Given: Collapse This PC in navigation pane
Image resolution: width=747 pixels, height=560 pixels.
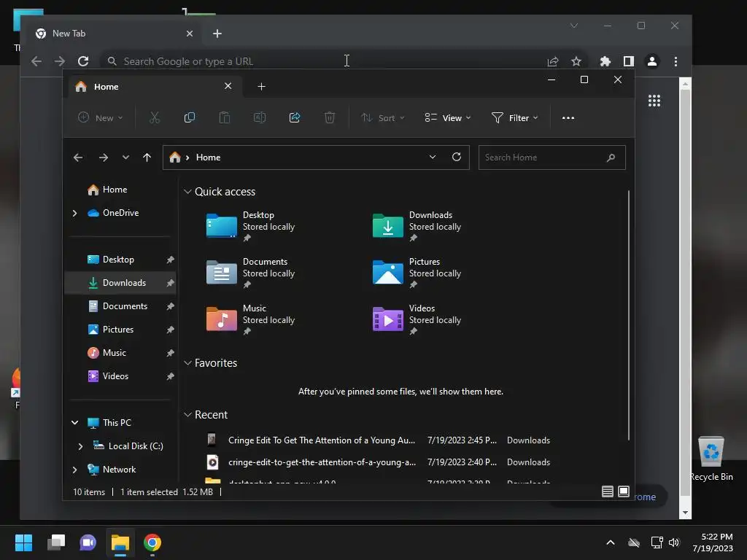Looking at the screenshot, I should pyautogui.click(x=75, y=422).
